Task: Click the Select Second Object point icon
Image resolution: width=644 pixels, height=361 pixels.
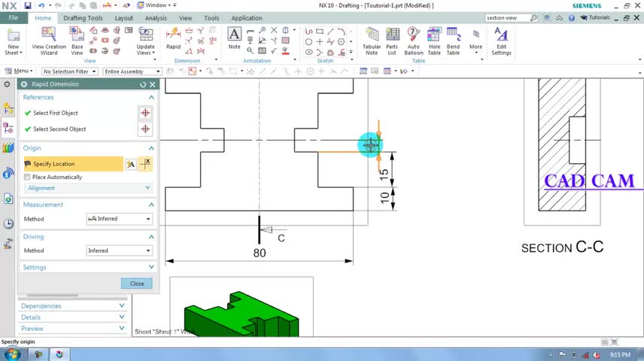Action: [x=145, y=129]
